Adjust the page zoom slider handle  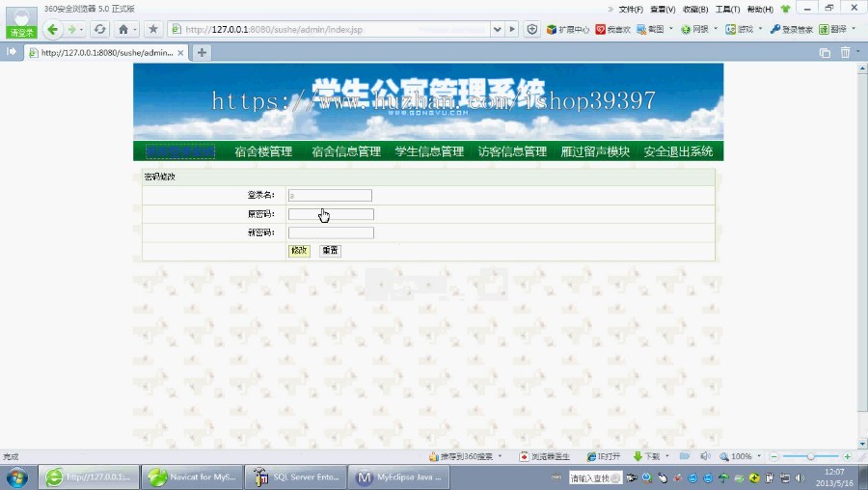tap(810, 456)
